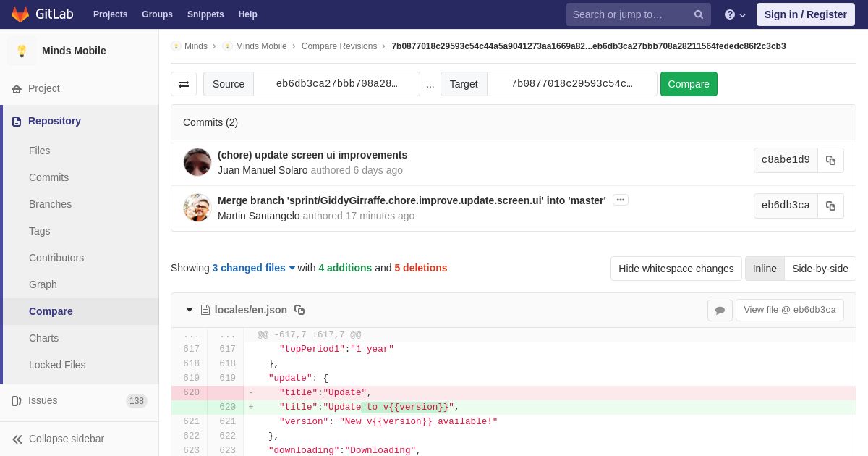The height and width of the screenshot is (456, 868).
Task: Click Sign in / Register
Action: pyautogui.click(x=805, y=14)
